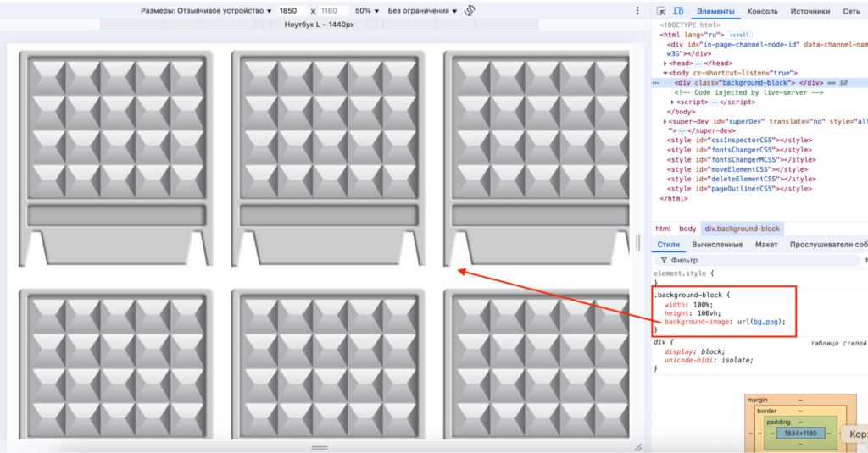Click the bg.png link in styles
This screenshot has height=453, width=868.
coord(765,322)
